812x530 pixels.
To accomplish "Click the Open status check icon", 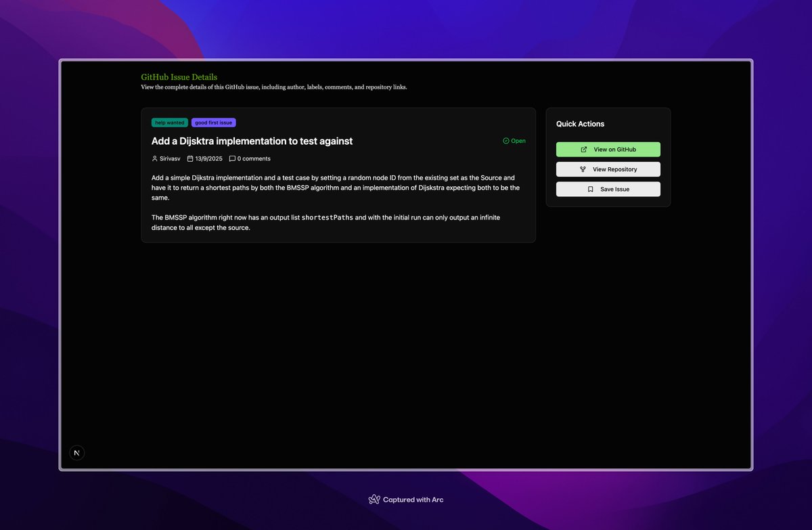I will [506, 141].
